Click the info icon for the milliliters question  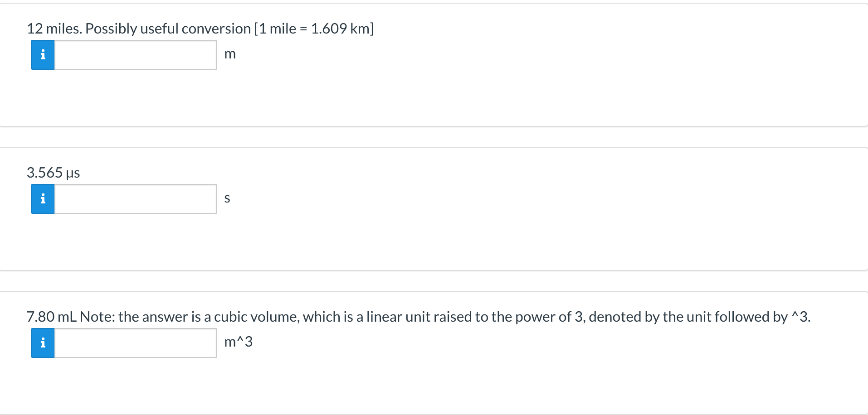coord(42,343)
